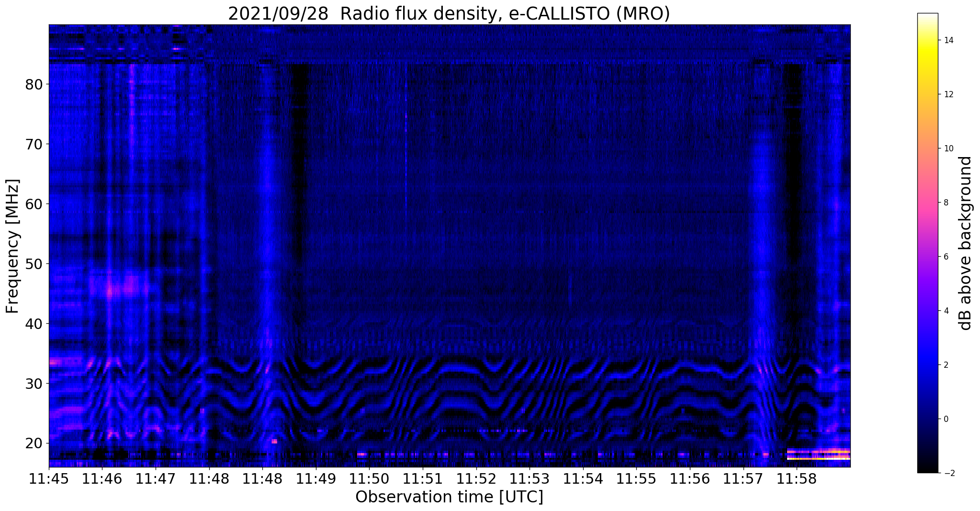The height and width of the screenshot is (511, 980).
Task: Click the plot title 'Radio flux density, e-CALLISTO (MRO)'
Action: coord(505,13)
